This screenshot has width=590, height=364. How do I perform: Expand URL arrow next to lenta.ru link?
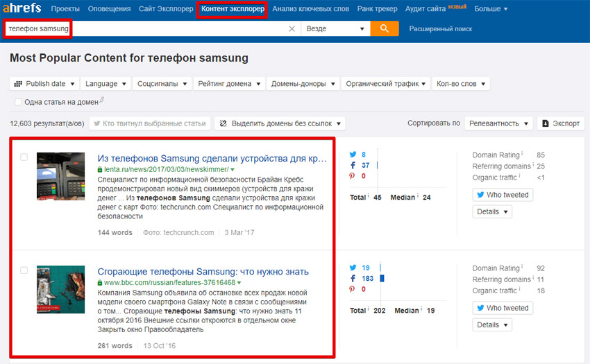(233, 170)
